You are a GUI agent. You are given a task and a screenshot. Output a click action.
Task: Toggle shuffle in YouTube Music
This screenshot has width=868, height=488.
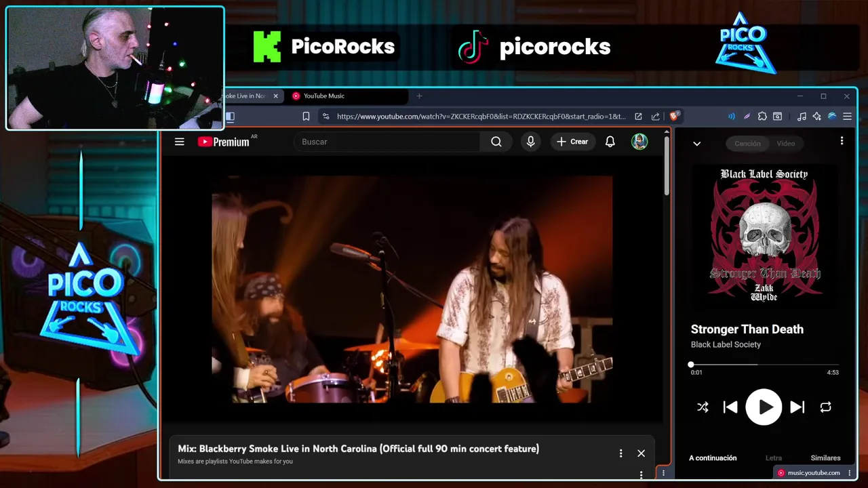coord(703,407)
